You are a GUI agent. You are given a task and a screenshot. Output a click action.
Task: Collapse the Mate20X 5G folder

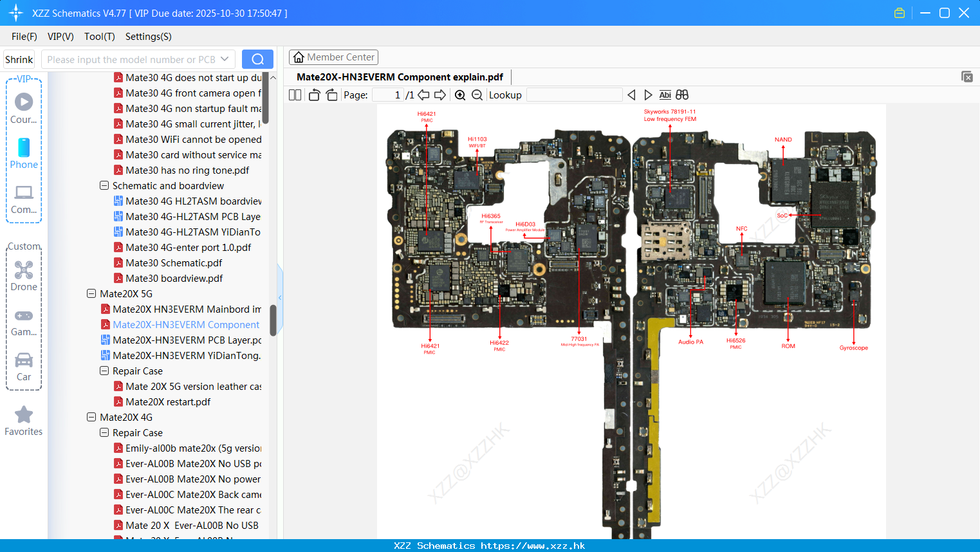coord(91,294)
